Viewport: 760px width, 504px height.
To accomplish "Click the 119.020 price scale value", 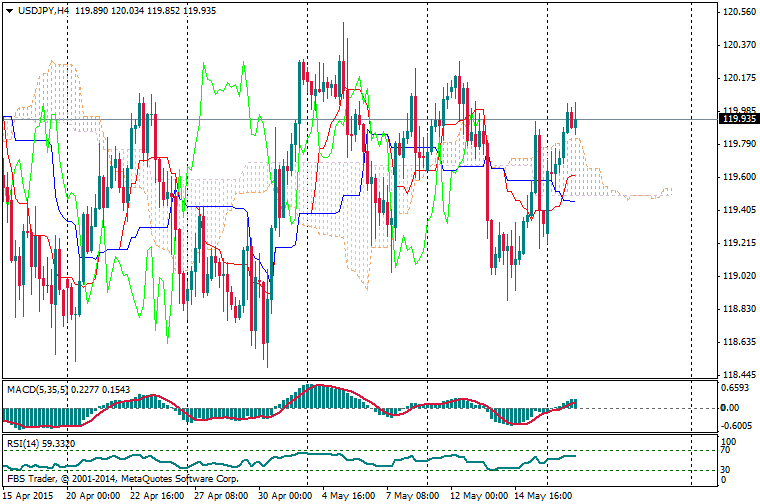I will coord(739,276).
